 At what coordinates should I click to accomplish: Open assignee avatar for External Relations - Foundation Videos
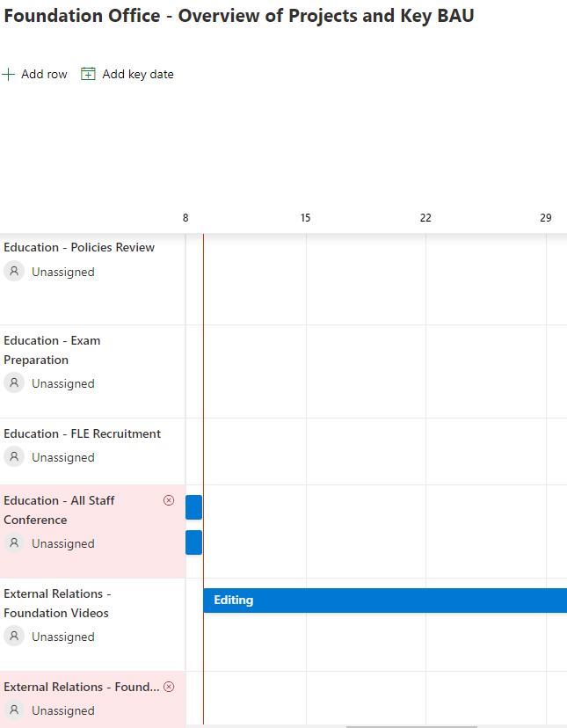pos(14,636)
